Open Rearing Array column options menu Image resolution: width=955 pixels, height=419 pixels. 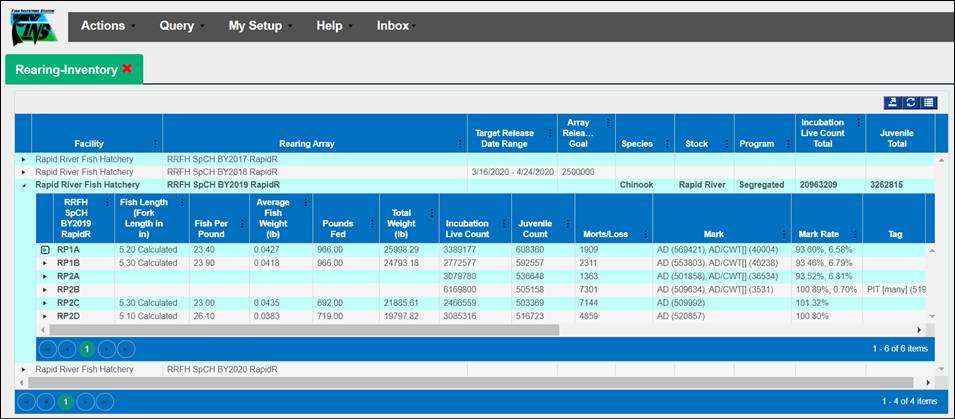point(459,143)
